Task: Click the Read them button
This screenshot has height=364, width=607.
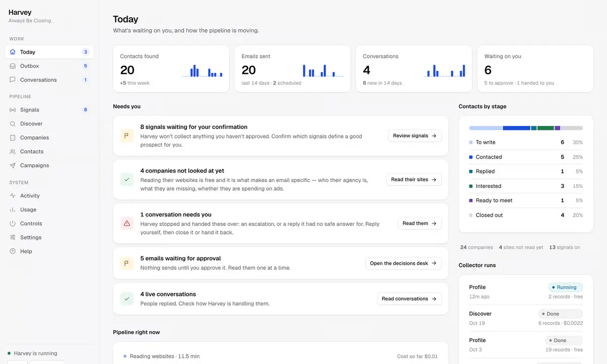Action: point(420,223)
